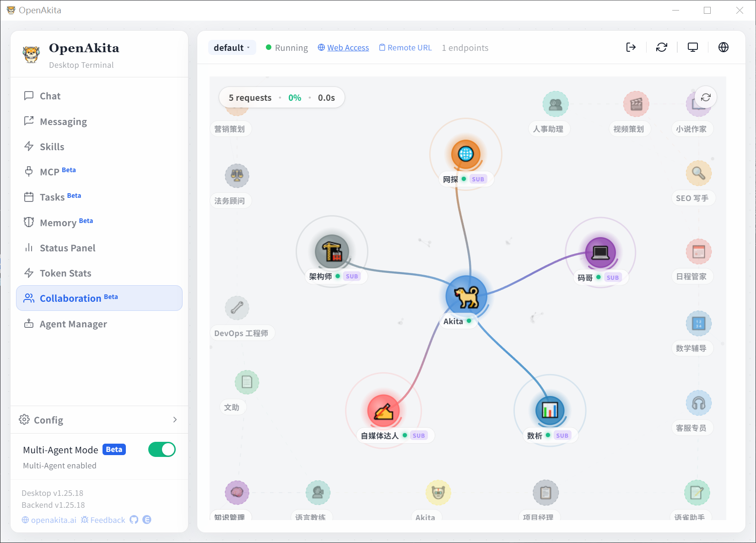Open the Memory page
Image resolution: width=756 pixels, height=543 pixels.
click(x=99, y=223)
